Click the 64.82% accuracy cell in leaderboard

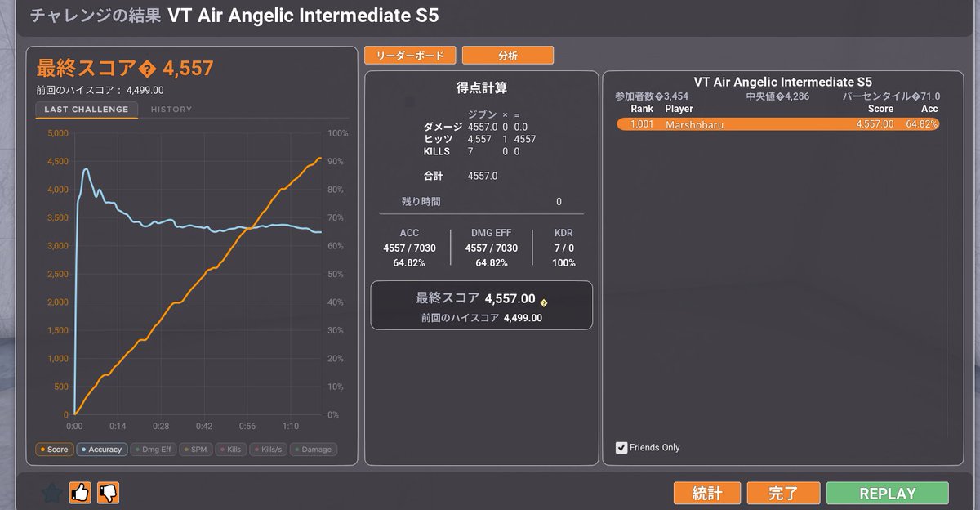point(921,124)
